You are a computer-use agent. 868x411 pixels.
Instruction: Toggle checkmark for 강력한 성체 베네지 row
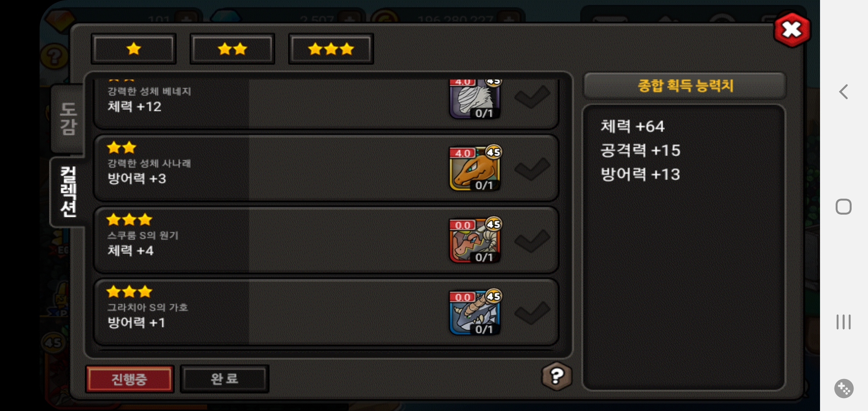(532, 97)
